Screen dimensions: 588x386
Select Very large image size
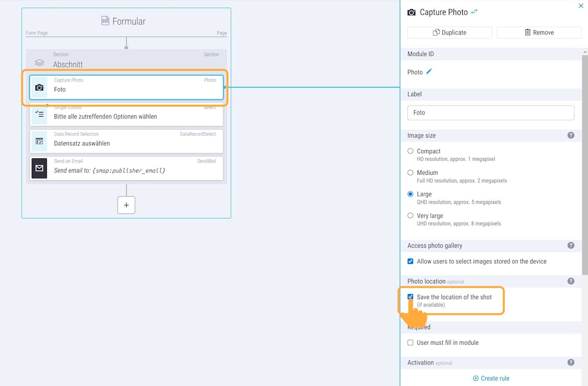411,216
